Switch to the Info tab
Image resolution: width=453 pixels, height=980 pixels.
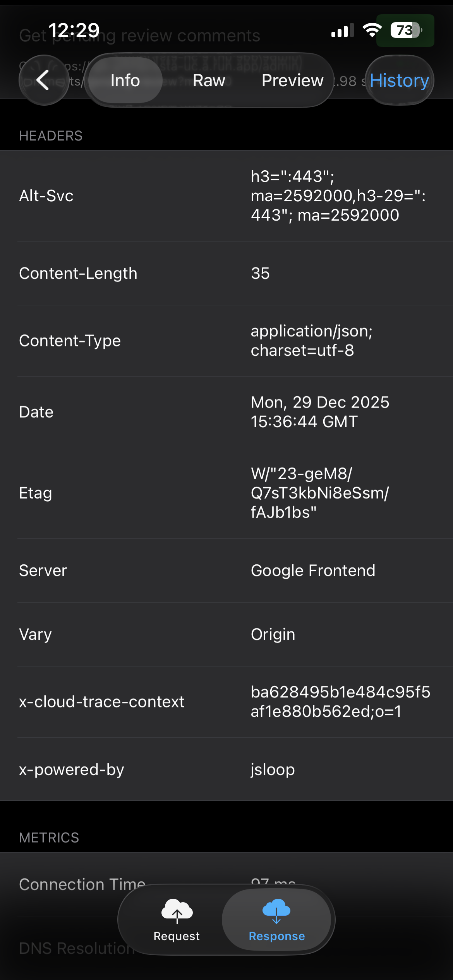(125, 81)
